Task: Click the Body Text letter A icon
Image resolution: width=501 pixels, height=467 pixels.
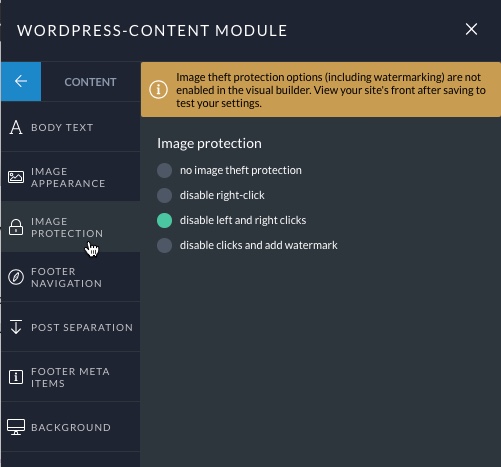Action: [x=16, y=127]
